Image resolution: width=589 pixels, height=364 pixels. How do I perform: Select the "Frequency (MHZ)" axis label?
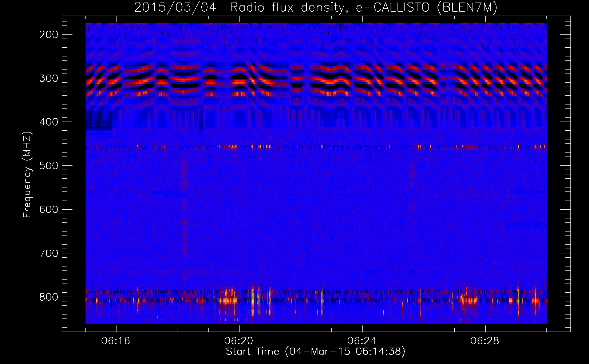coord(27,175)
